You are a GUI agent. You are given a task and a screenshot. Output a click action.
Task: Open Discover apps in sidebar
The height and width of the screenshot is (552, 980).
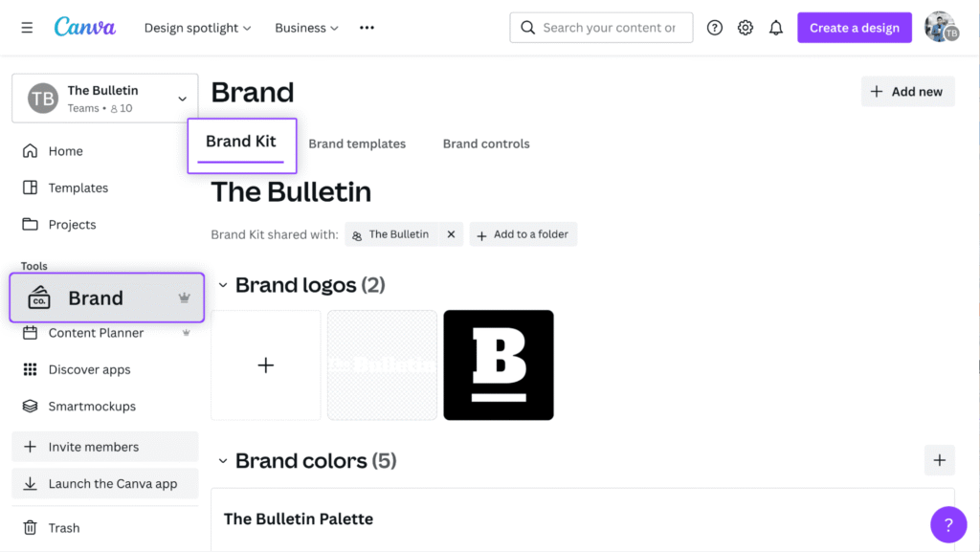point(89,369)
